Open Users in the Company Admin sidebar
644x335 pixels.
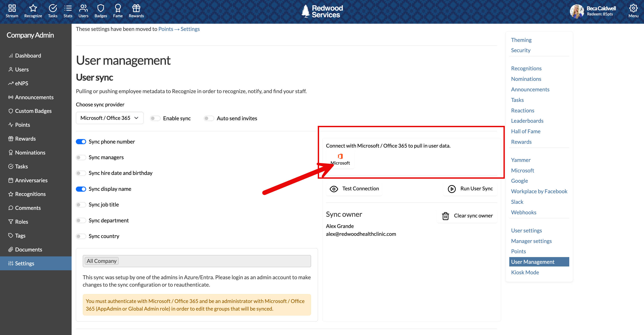click(22, 70)
